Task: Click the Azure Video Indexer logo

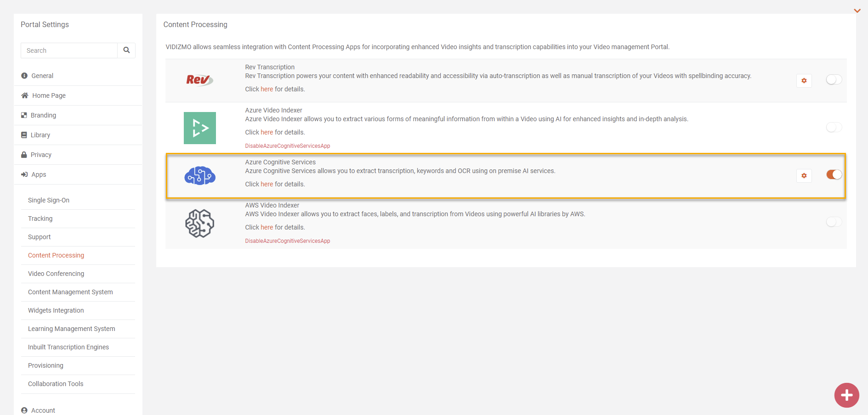Action: [199, 128]
